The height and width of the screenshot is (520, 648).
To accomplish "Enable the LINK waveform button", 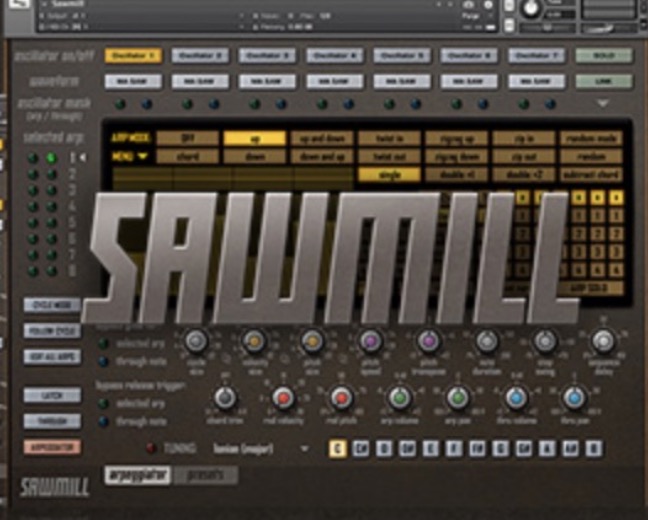I will tap(603, 81).
